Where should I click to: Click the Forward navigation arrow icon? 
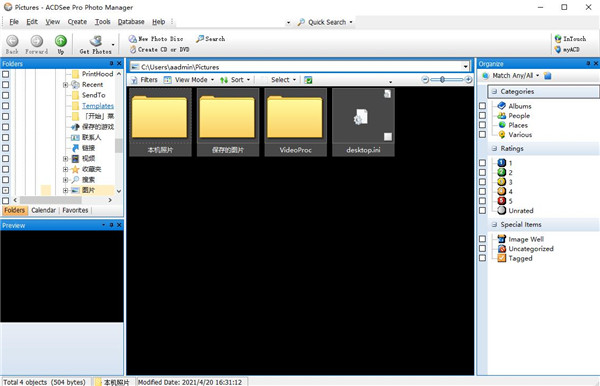[x=37, y=41]
